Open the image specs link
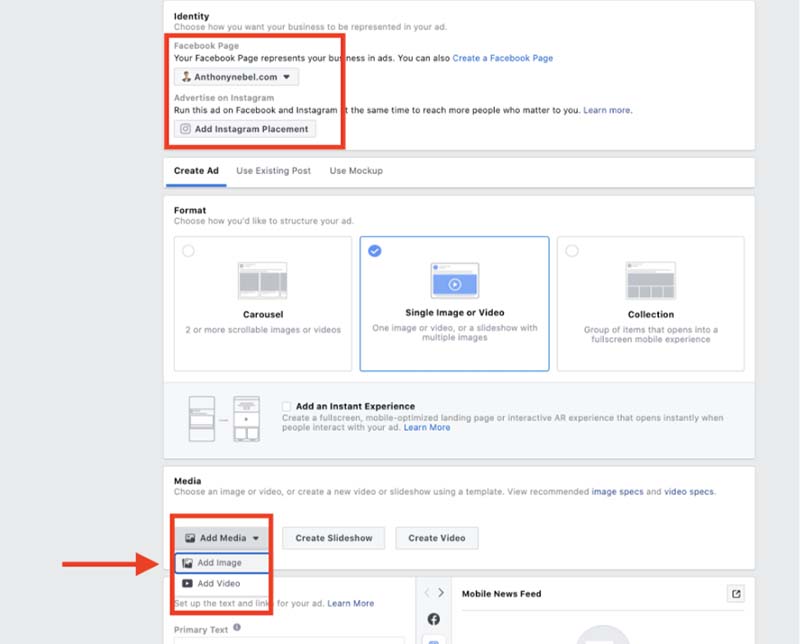This screenshot has width=800, height=644. 617,492
